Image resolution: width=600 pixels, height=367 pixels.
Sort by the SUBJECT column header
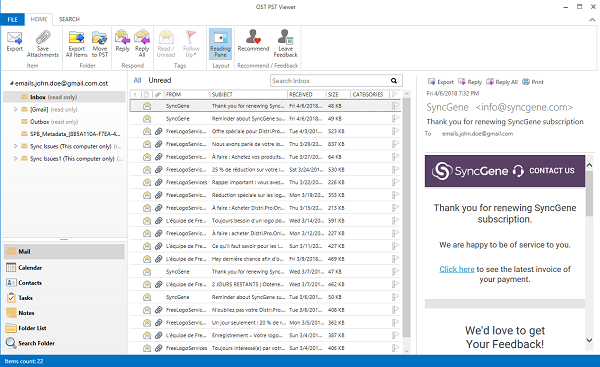click(x=249, y=94)
